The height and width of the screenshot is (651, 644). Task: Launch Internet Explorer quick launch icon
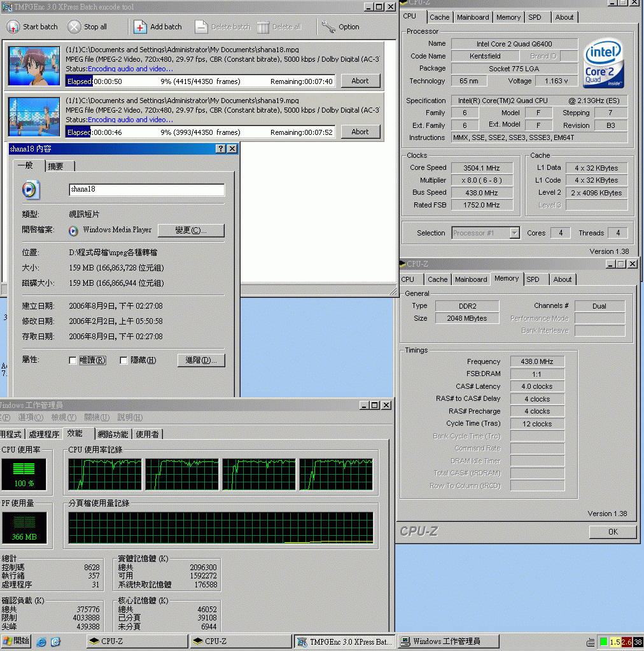pos(41,642)
